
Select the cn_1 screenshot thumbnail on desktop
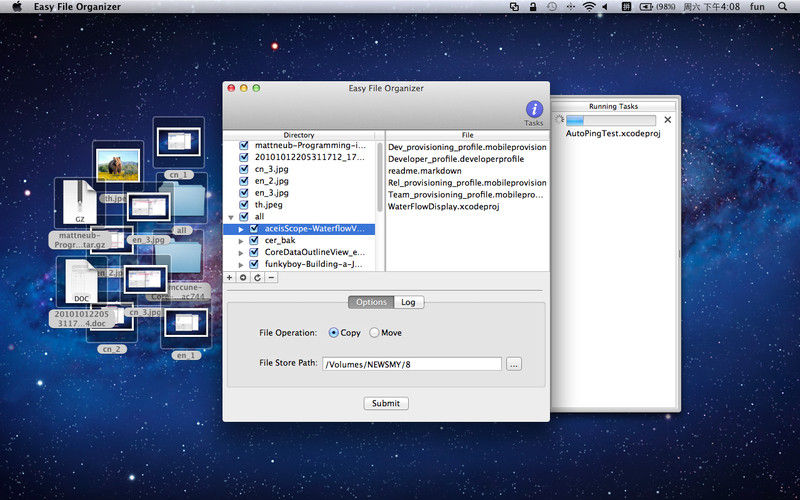(179, 141)
